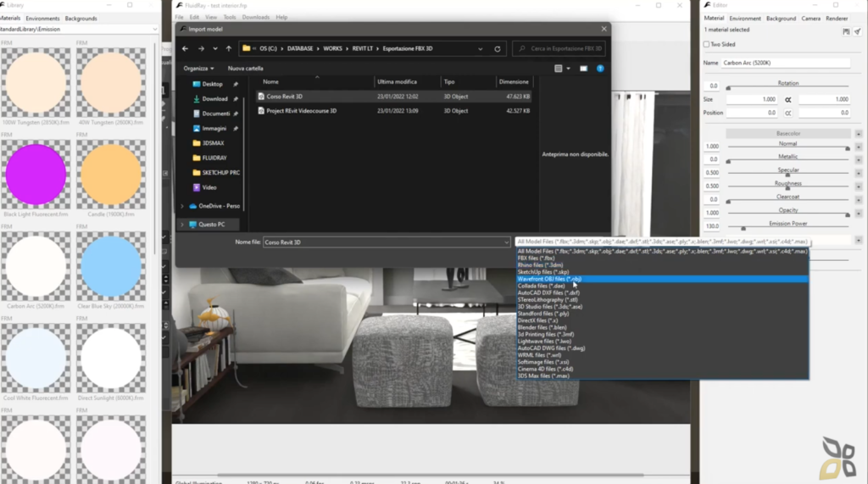Click the pick material icon in Editor

(857, 31)
